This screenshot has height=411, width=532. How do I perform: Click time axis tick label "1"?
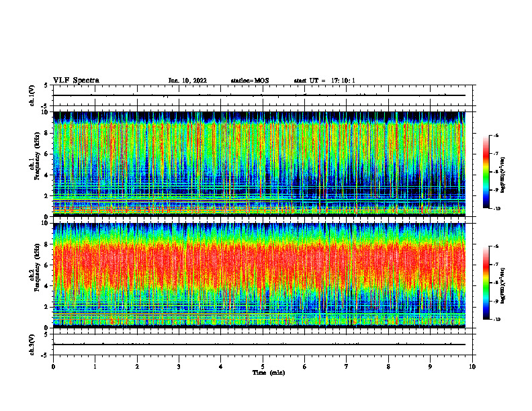(x=95, y=367)
